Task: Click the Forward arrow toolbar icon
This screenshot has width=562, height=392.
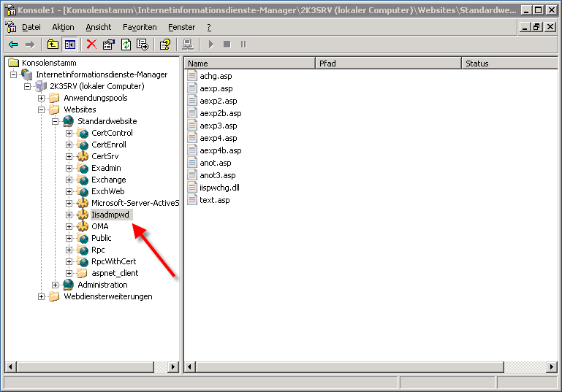Action: click(x=30, y=45)
